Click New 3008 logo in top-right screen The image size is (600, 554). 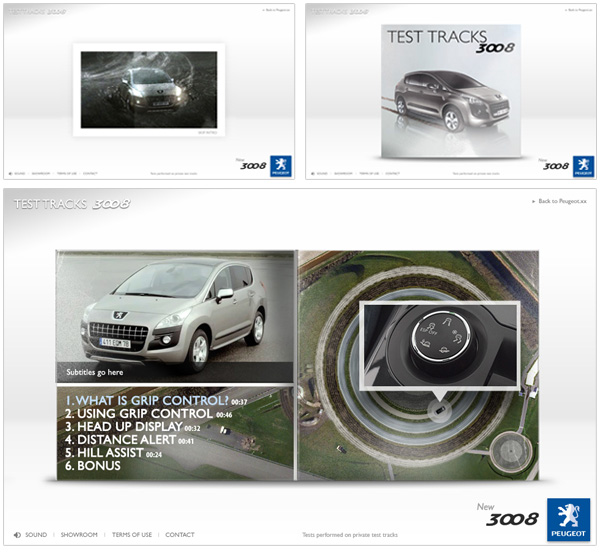coord(554,165)
